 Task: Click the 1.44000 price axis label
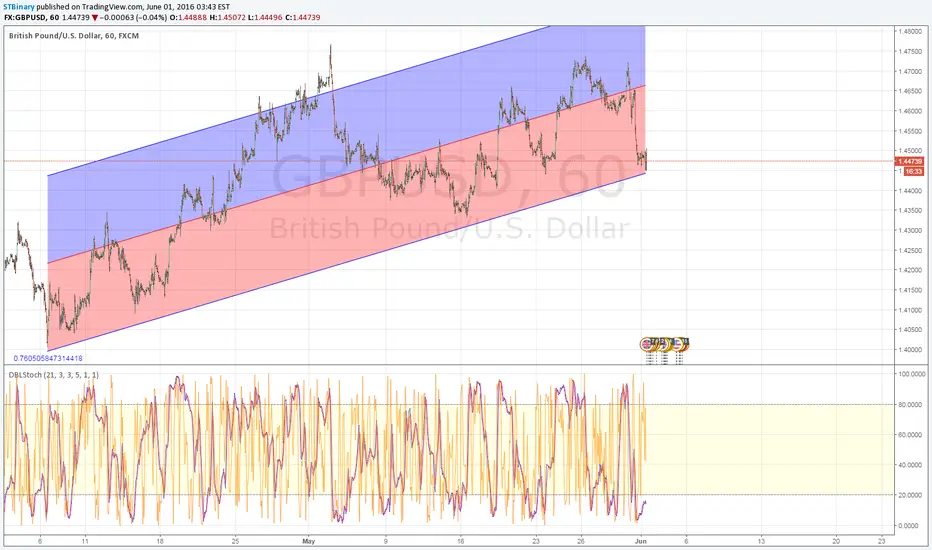tap(910, 191)
